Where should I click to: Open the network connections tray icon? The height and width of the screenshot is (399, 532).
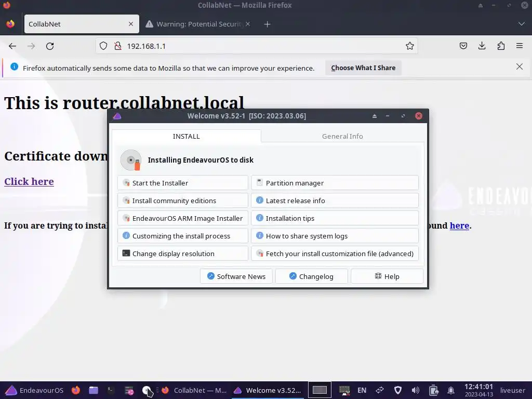[x=380, y=390]
